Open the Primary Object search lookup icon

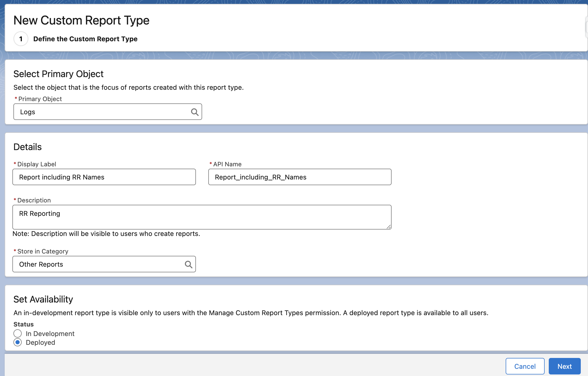click(x=195, y=112)
